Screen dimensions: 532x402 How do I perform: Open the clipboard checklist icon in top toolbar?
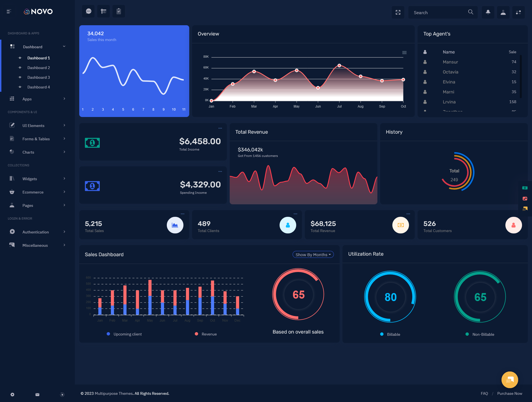point(119,11)
